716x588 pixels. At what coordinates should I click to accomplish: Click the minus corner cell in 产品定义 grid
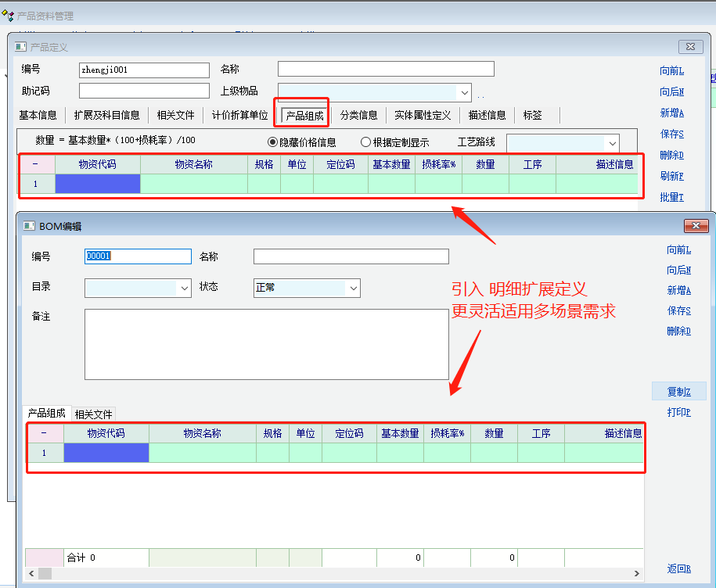click(36, 164)
